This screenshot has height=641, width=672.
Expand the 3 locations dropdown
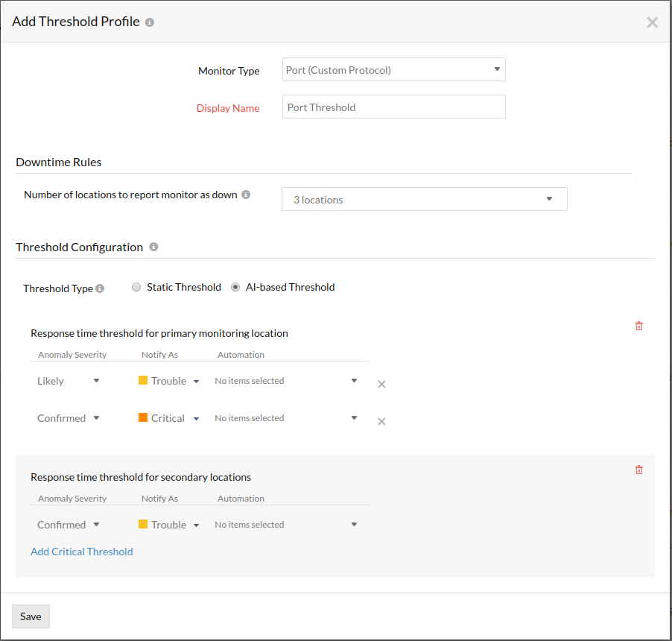click(x=424, y=199)
